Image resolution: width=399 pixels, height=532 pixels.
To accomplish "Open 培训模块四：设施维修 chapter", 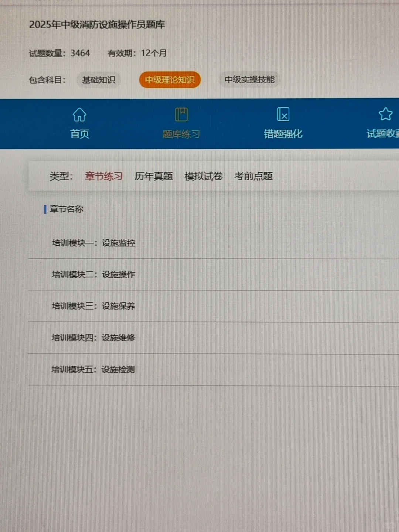I will click(93, 338).
